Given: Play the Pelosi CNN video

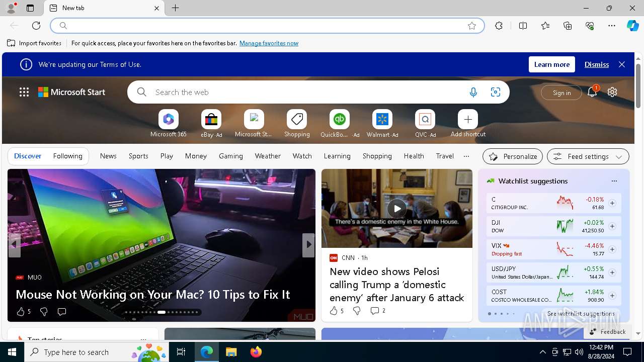Looking at the screenshot, I should point(397,208).
